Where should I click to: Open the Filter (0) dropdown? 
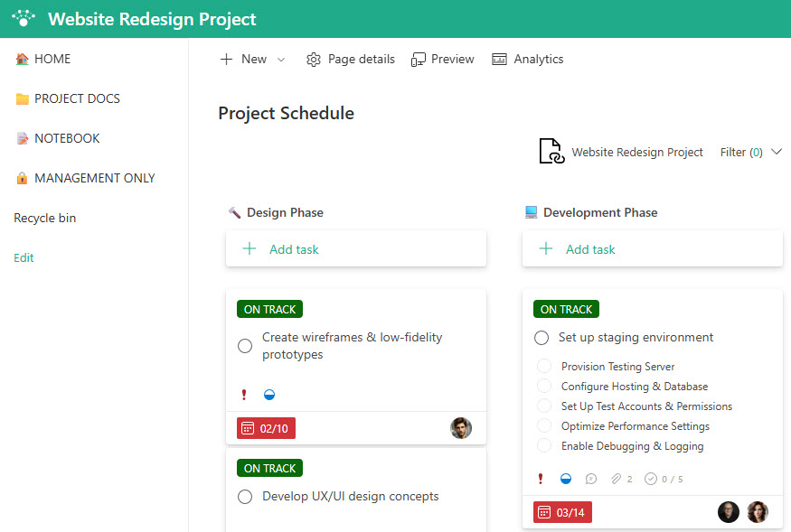tap(750, 152)
